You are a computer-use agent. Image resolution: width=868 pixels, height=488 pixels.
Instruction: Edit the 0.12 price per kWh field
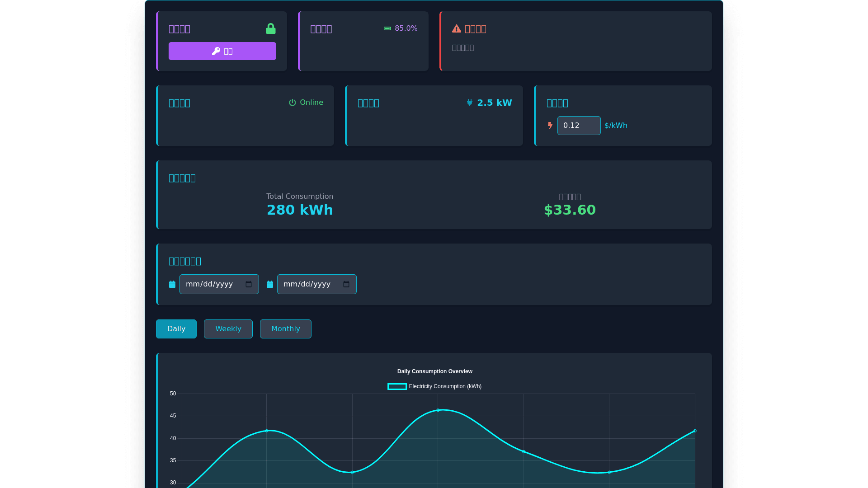coord(578,126)
